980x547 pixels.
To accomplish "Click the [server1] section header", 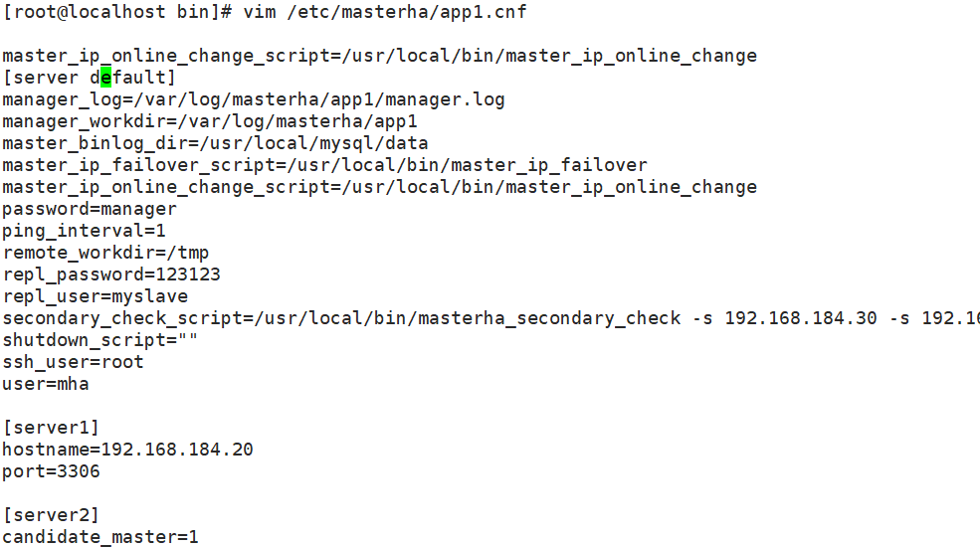I will [x=51, y=428].
